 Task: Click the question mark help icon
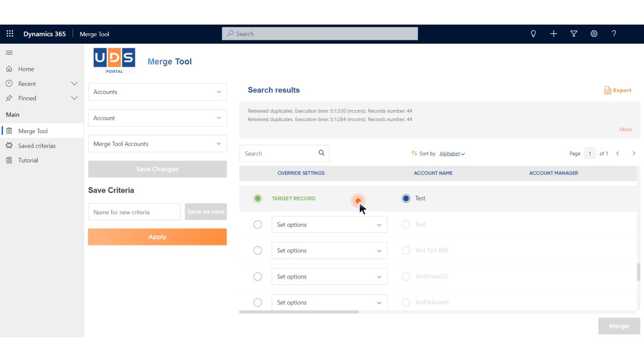(614, 34)
